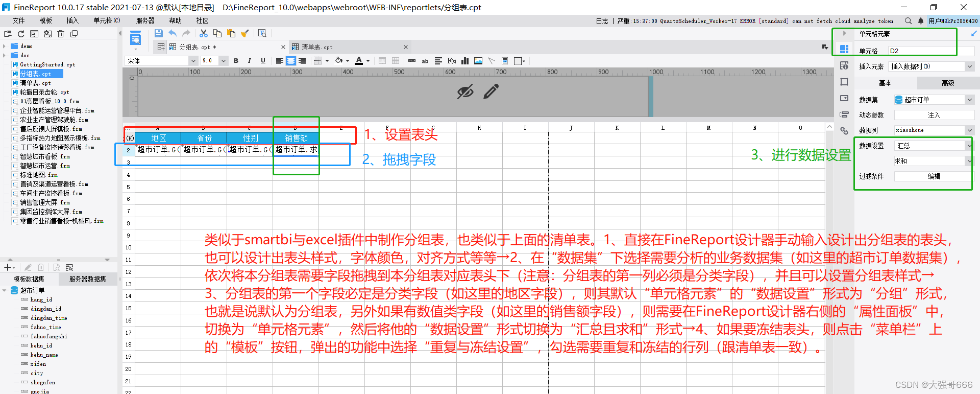Toggle parameter pane visibility eye icon

click(x=465, y=92)
